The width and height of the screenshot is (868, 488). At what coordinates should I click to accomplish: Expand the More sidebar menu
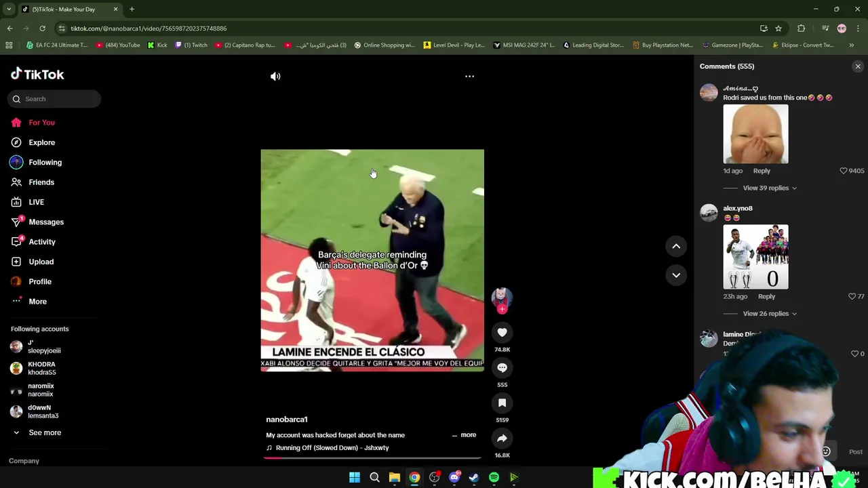[x=37, y=302]
